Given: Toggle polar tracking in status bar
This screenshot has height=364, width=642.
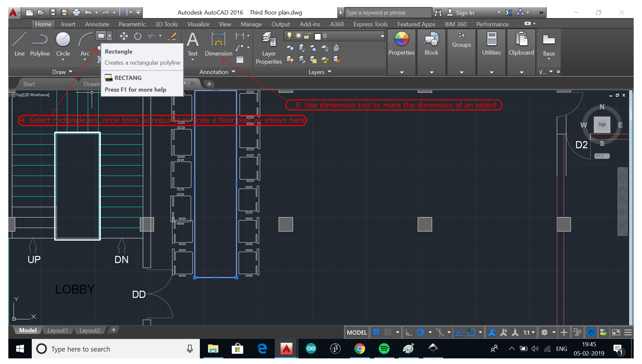Looking at the screenshot, I should tap(421, 332).
